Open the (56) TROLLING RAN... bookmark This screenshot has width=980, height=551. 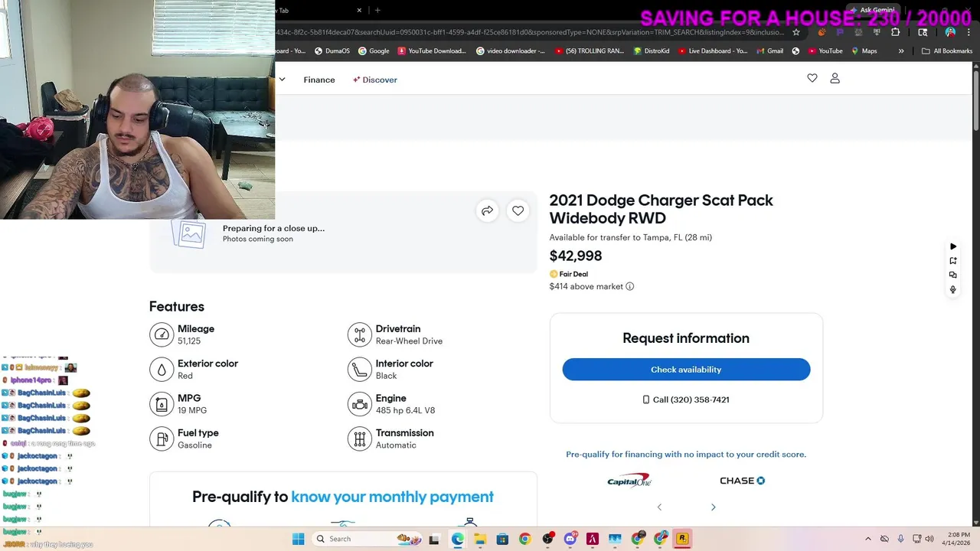pyautogui.click(x=590, y=51)
